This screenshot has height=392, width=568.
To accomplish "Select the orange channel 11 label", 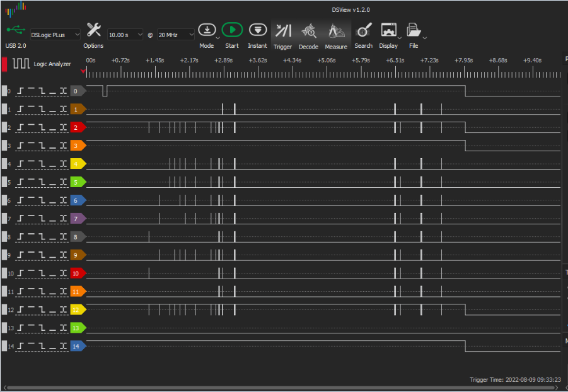I will pos(78,292).
